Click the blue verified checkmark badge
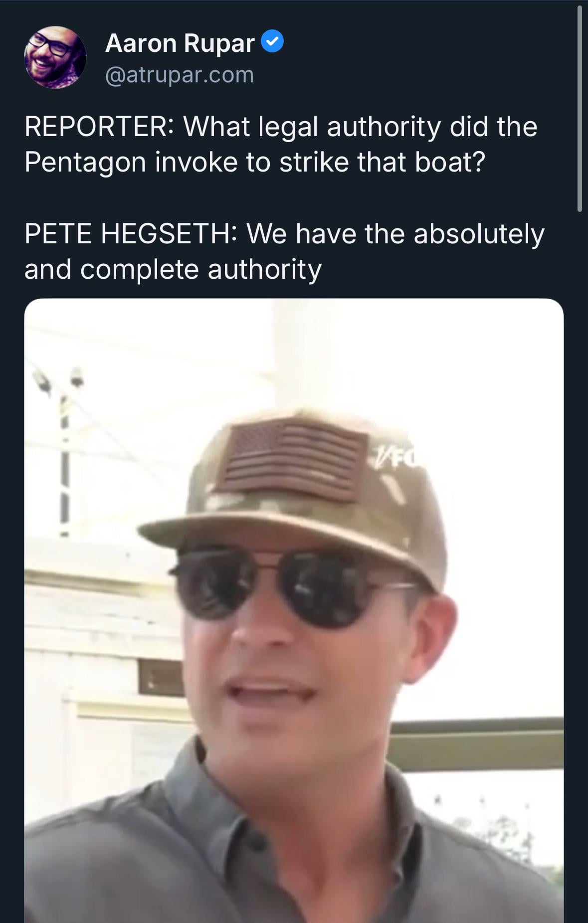The image size is (588, 923). pyautogui.click(x=273, y=41)
